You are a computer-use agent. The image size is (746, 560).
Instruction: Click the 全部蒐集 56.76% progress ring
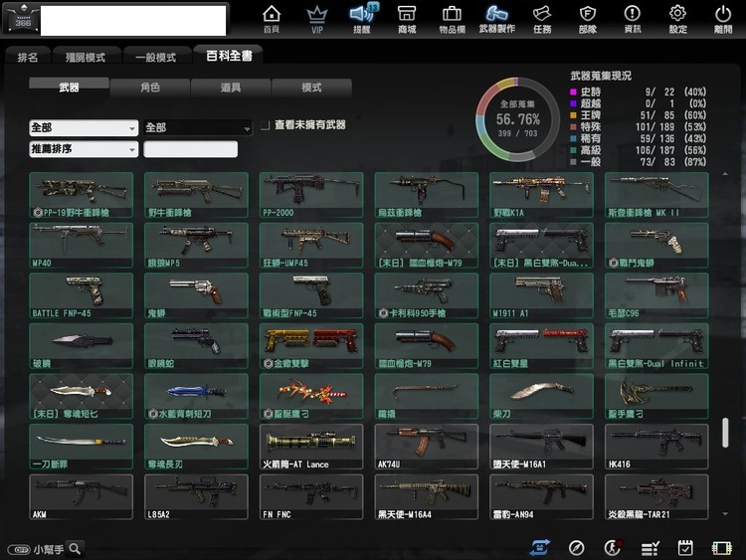pos(517,119)
